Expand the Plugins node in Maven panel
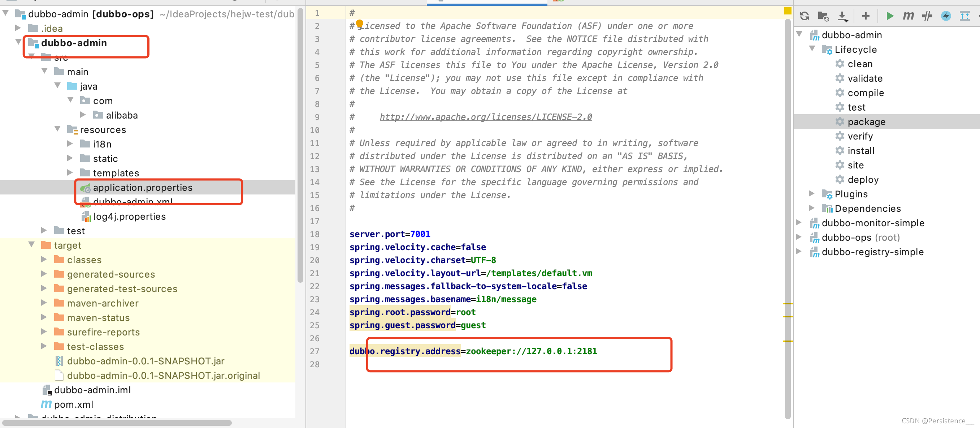This screenshot has height=428, width=980. pos(811,194)
